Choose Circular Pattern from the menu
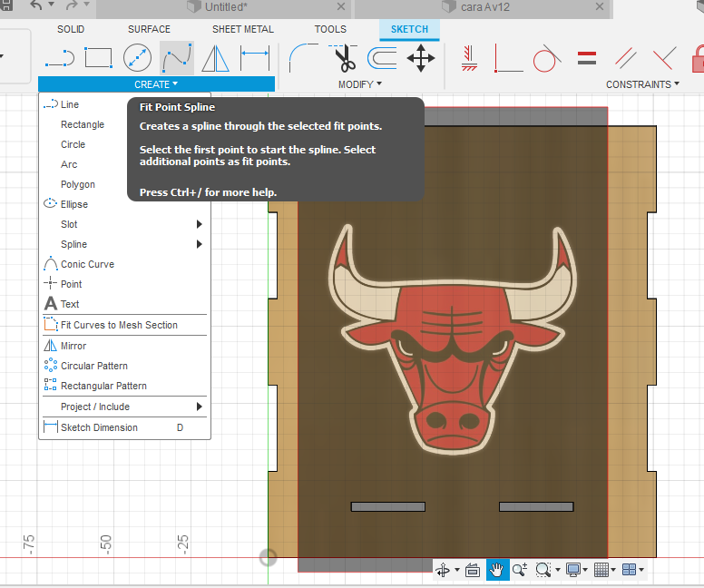Screen dimensions: 704x588 125,366
